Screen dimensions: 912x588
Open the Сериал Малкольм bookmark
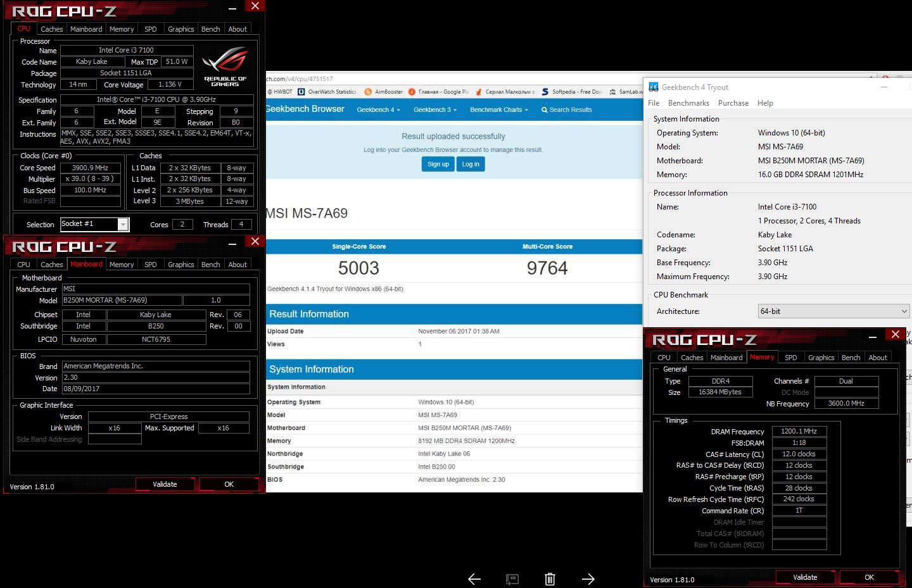tap(505, 92)
